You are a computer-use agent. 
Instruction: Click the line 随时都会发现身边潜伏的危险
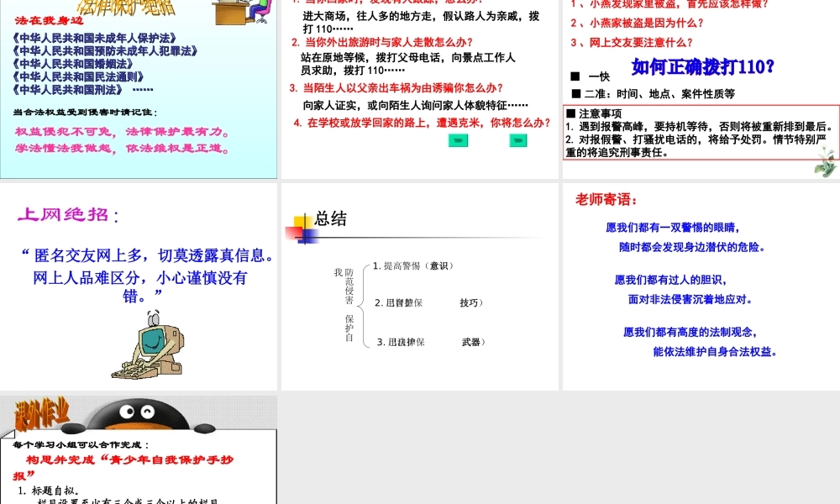(693, 247)
